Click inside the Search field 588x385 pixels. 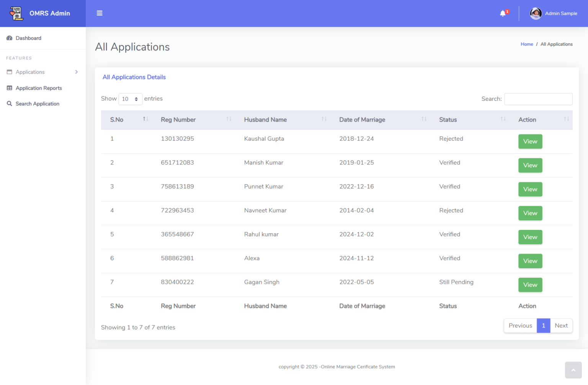pyautogui.click(x=538, y=99)
